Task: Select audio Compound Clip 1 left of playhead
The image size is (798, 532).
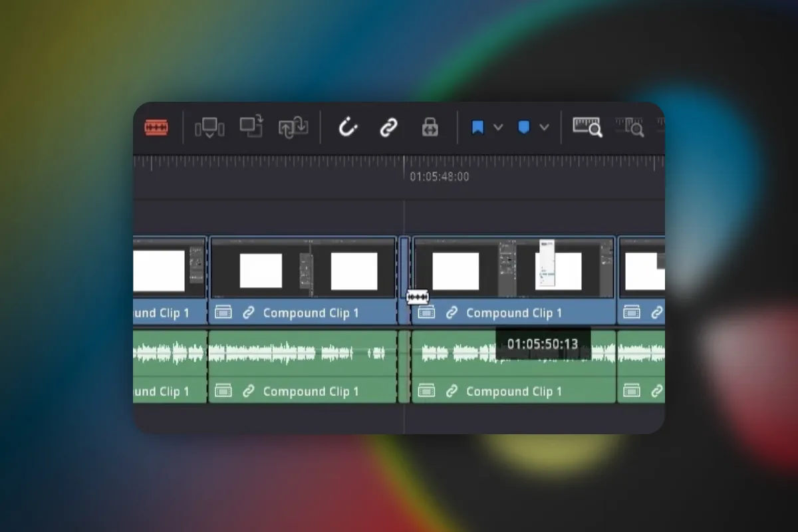Action: (x=303, y=366)
